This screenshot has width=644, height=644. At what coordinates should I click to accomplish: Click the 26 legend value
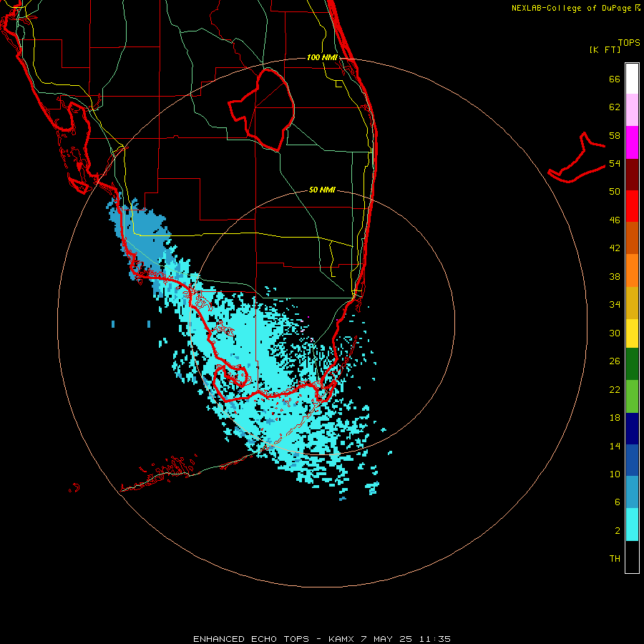[x=615, y=361]
